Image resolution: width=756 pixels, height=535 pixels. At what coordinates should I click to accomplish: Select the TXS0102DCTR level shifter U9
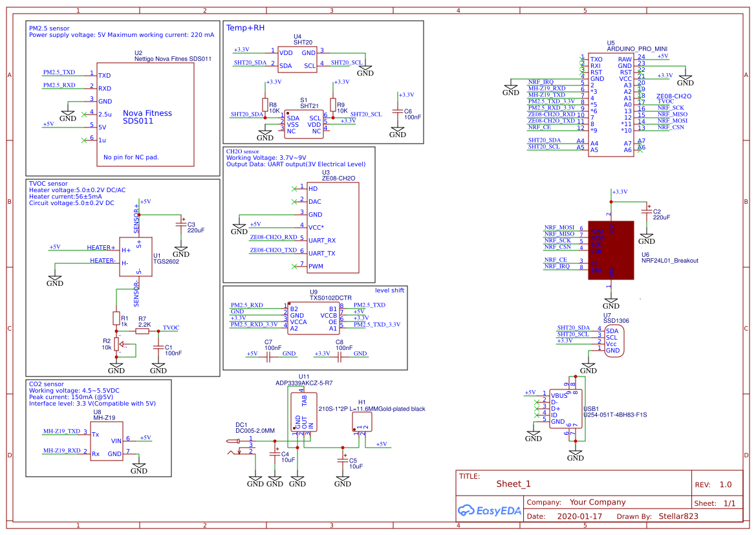click(x=314, y=317)
